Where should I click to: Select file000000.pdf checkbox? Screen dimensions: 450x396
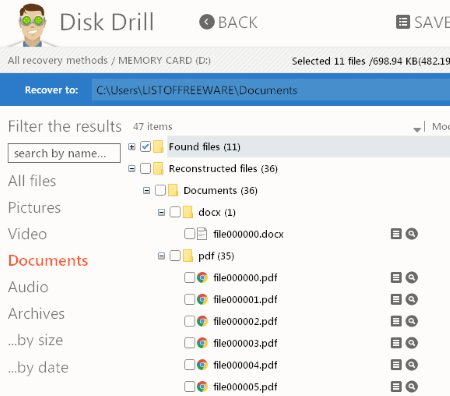(x=189, y=277)
